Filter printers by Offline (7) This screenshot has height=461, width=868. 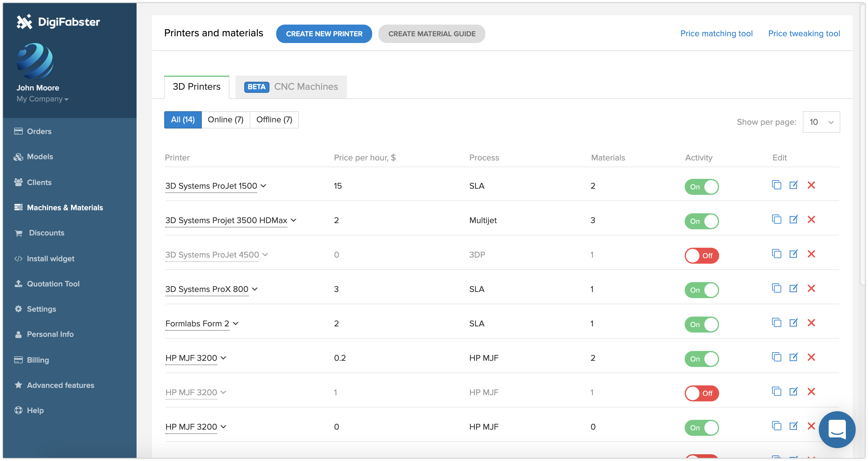274,120
